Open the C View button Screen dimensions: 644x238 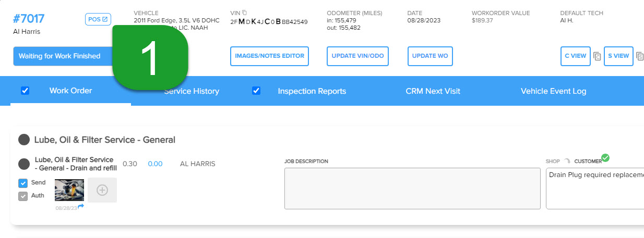coord(576,56)
